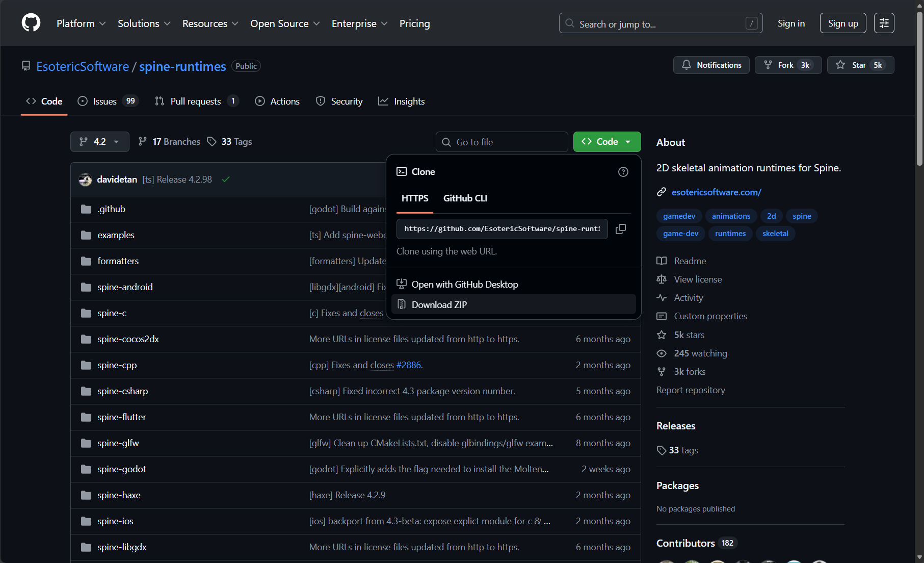Select Download ZIP option
Screen dimensions: 924x563
tap(514, 304)
